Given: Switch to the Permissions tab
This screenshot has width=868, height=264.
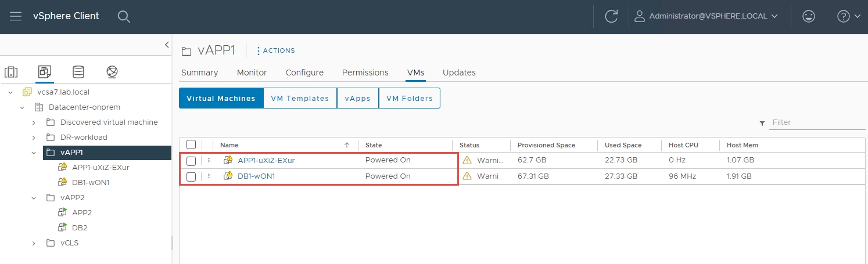Looking at the screenshot, I should coord(365,73).
